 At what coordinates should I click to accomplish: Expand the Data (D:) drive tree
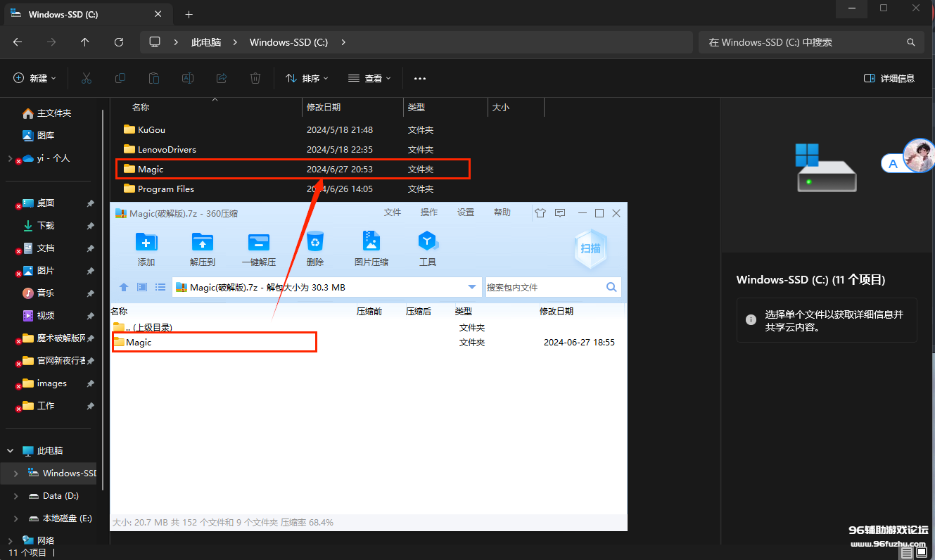[16, 496]
